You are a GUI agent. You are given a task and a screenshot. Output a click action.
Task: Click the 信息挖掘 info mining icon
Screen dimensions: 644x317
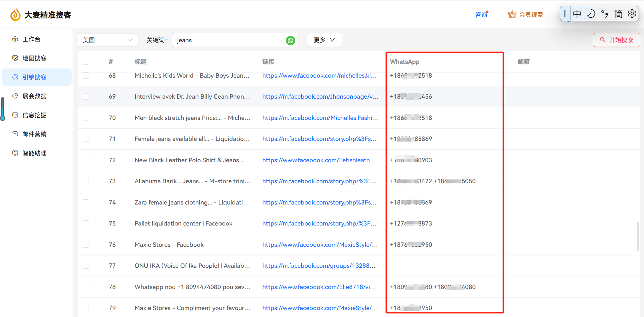click(15, 115)
